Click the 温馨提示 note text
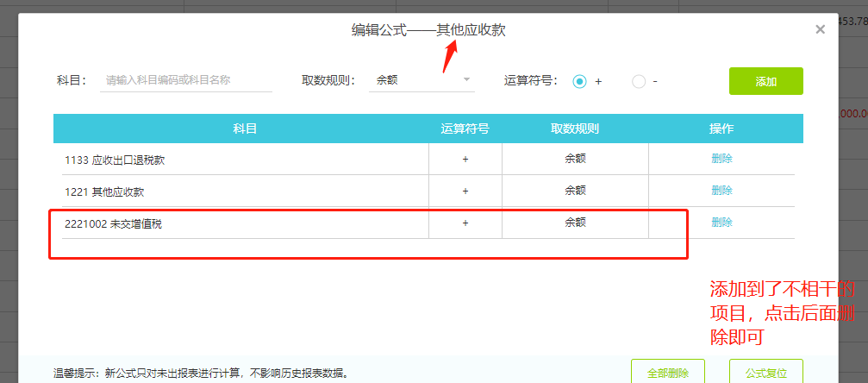868x383 pixels. pos(200,373)
